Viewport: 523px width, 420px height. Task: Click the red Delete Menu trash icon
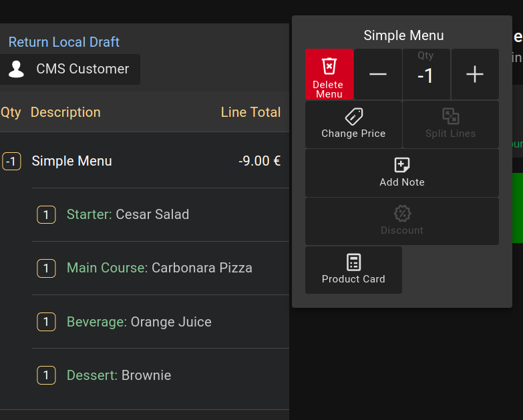coord(329,66)
